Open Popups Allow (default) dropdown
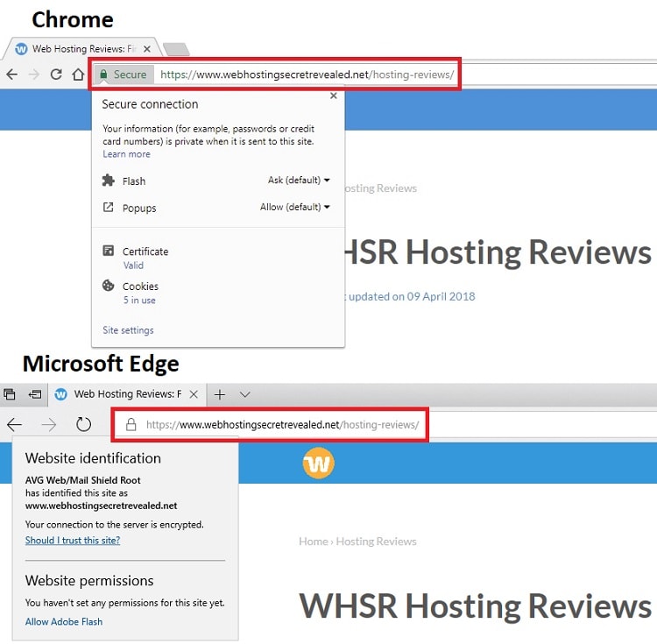The image size is (657, 644). (x=295, y=207)
